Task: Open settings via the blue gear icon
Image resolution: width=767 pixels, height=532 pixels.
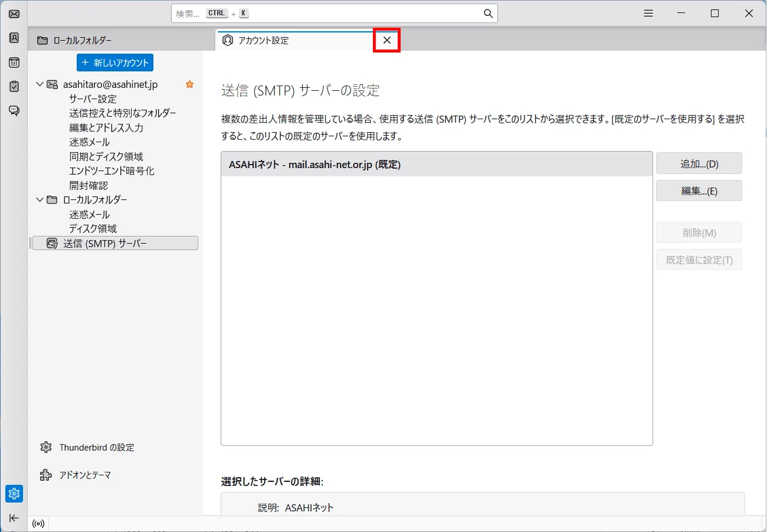Action: (x=14, y=494)
